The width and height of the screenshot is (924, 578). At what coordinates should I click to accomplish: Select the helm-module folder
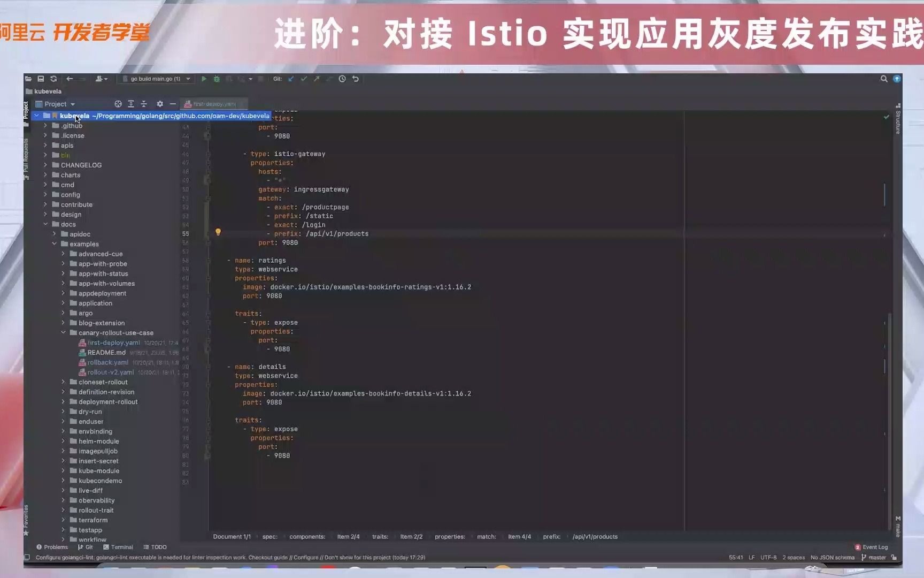click(x=98, y=442)
